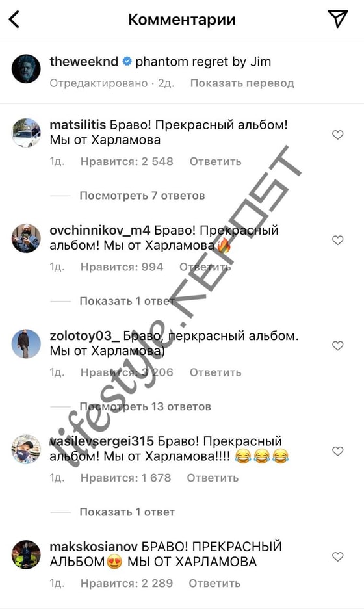Viewport: 364px width, 613px height.
Task: Like ovchinnikov_m4 comment with heart icon
Action: pyautogui.click(x=337, y=240)
